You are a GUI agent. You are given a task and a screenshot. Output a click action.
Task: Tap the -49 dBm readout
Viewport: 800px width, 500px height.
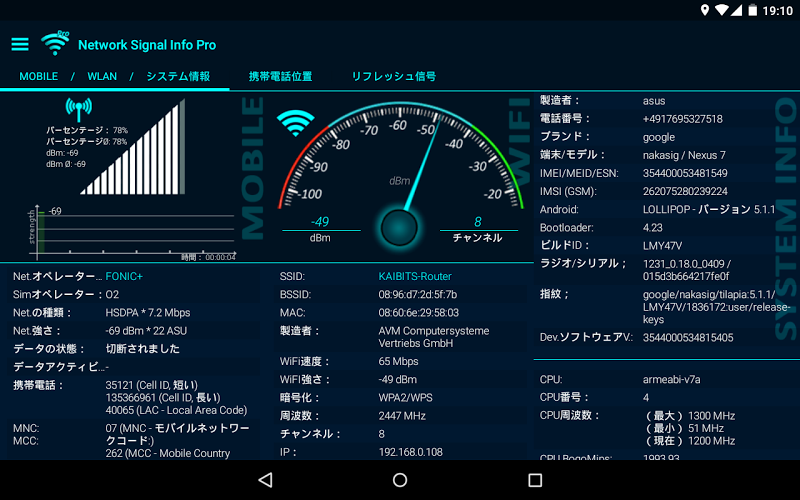320,223
